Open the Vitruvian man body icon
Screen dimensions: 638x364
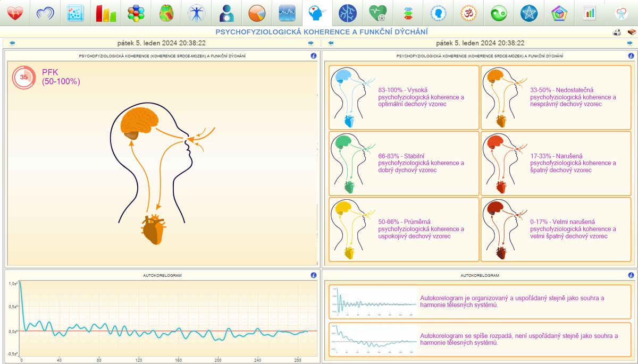tap(197, 13)
